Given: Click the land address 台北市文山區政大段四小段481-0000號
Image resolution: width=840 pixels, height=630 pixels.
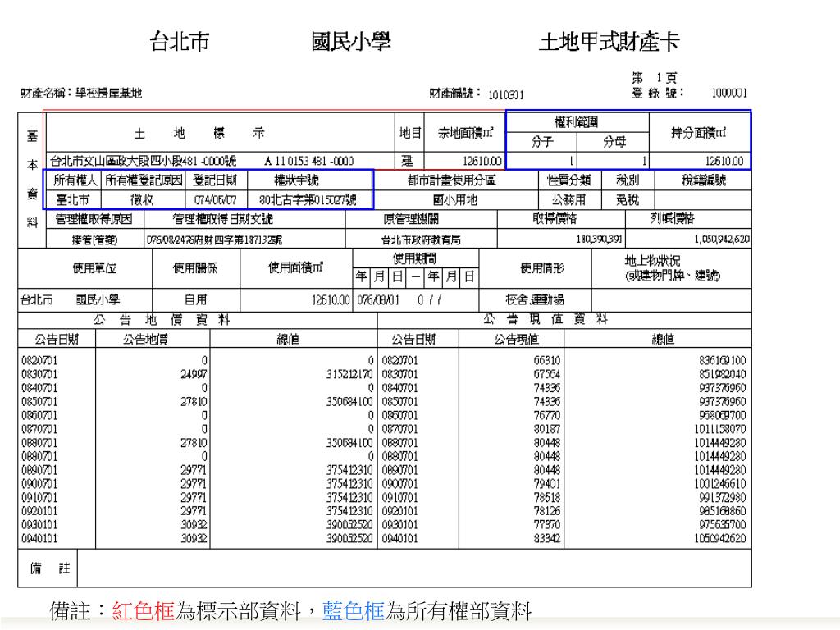Looking at the screenshot, I should [x=143, y=161].
